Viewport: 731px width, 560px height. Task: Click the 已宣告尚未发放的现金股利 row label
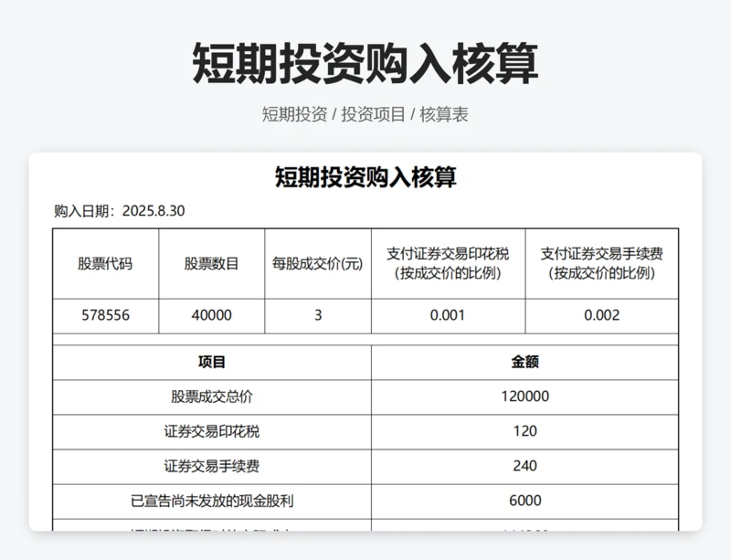(x=212, y=502)
